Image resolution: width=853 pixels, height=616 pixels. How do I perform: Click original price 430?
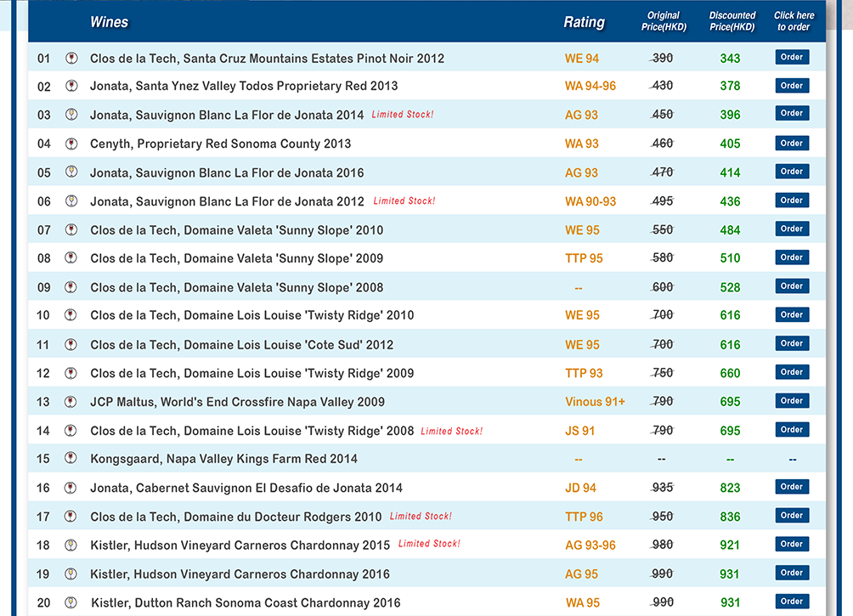click(x=663, y=86)
